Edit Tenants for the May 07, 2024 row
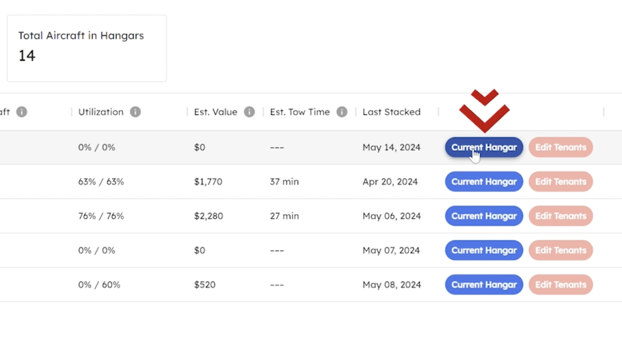The image size is (622, 364). click(560, 251)
